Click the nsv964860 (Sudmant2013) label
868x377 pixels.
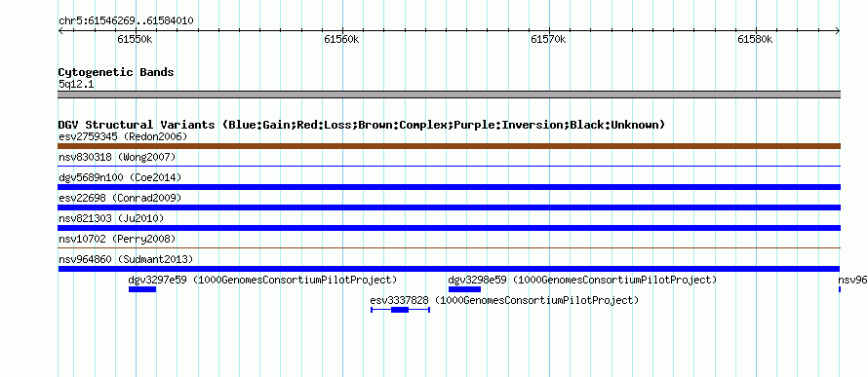125,259
